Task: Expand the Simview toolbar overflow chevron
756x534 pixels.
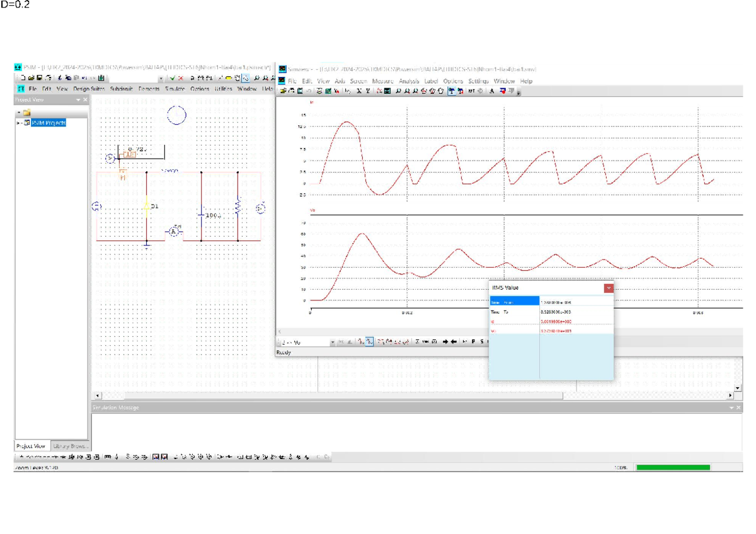Action: click(x=518, y=92)
